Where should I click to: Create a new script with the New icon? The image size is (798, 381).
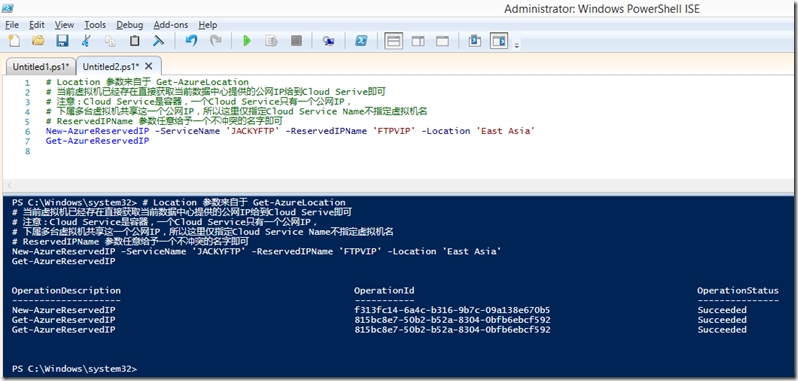point(14,41)
